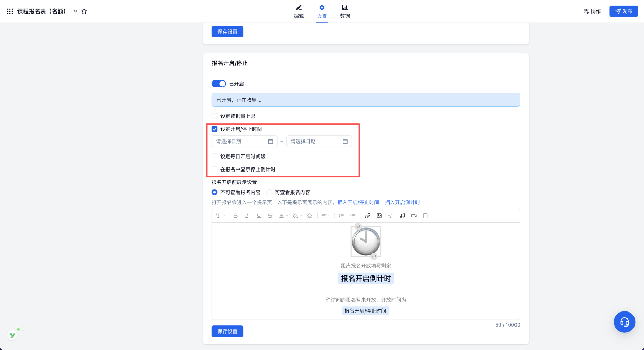Insert a formula with the square root icon

coord(391,216)
